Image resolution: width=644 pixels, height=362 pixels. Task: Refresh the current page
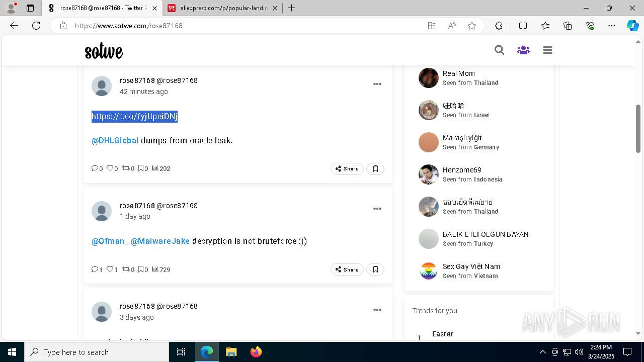(36, 26)
